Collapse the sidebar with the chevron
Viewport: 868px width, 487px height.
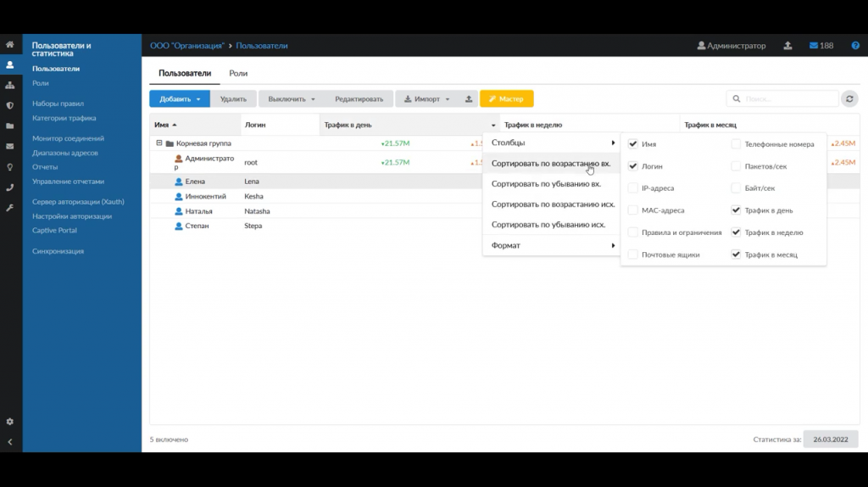point(10,442)
